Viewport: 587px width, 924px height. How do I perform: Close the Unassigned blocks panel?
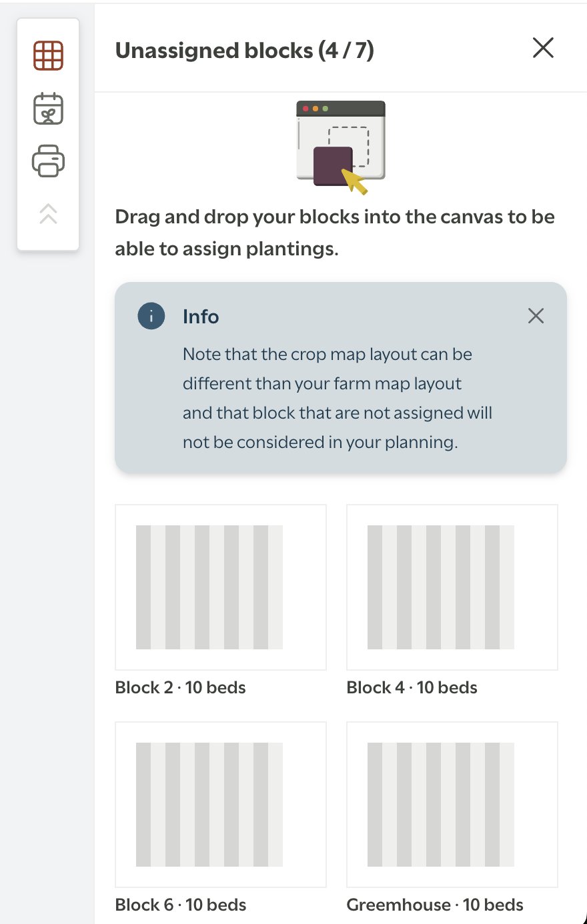pyautogui.click(x=543, y=48)
